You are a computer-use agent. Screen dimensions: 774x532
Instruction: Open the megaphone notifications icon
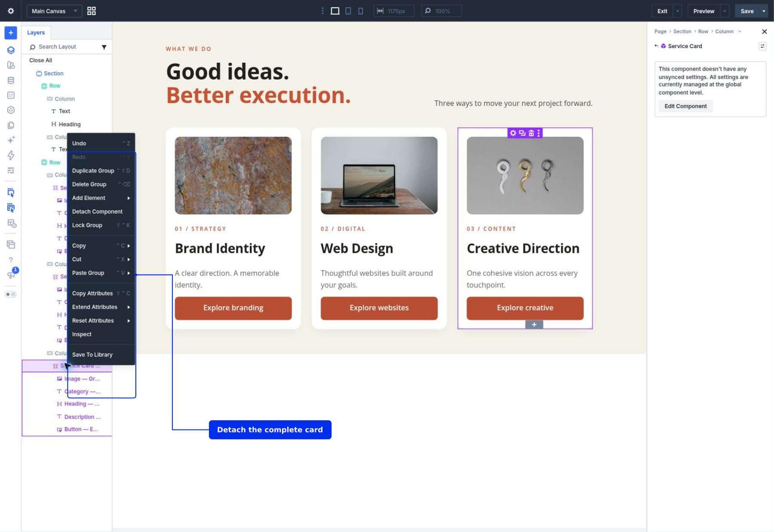coord(11,275)
